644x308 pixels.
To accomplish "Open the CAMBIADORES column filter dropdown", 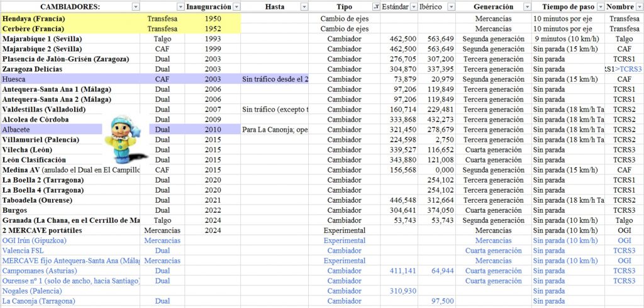I will pos(136,6).
